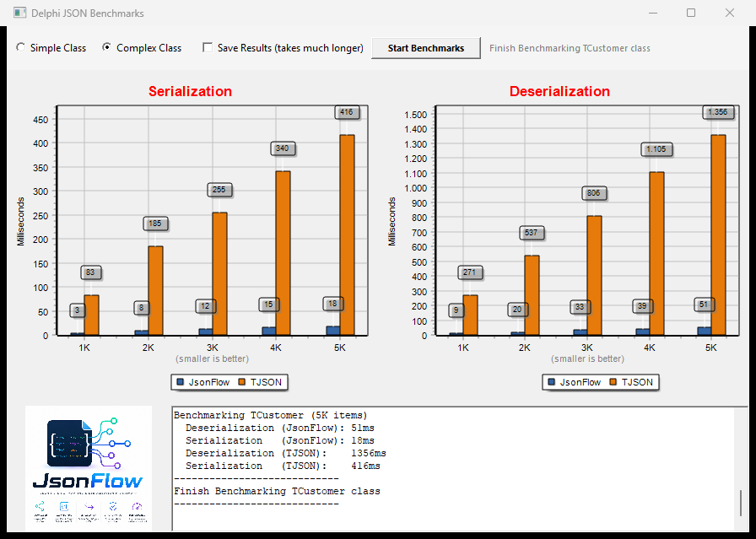Viewport: 756px width, 539px height.
Task: Click the TJSON orange legend swatch under Serialization
Action: click(242, 382)
